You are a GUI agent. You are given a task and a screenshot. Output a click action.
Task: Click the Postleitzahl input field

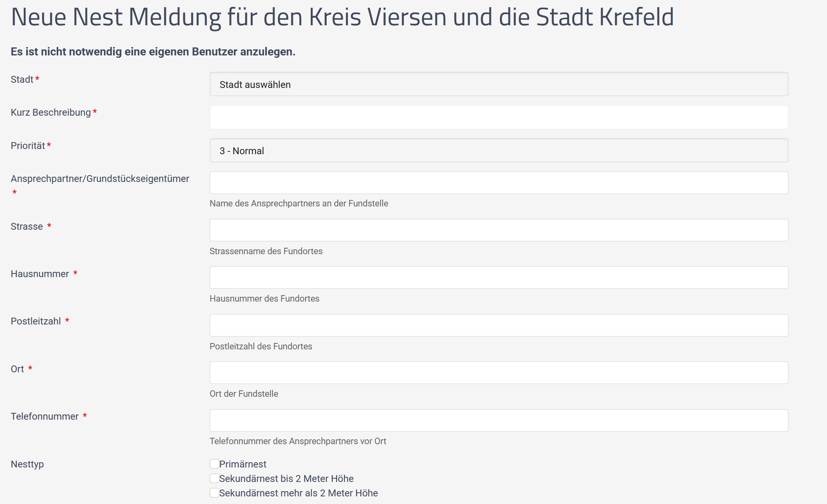pyautogui.click(x=499, y=325)
